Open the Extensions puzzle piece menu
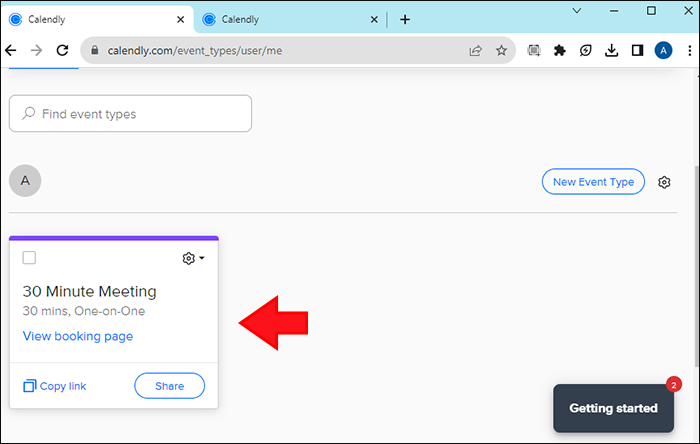 tap(559, 50)
